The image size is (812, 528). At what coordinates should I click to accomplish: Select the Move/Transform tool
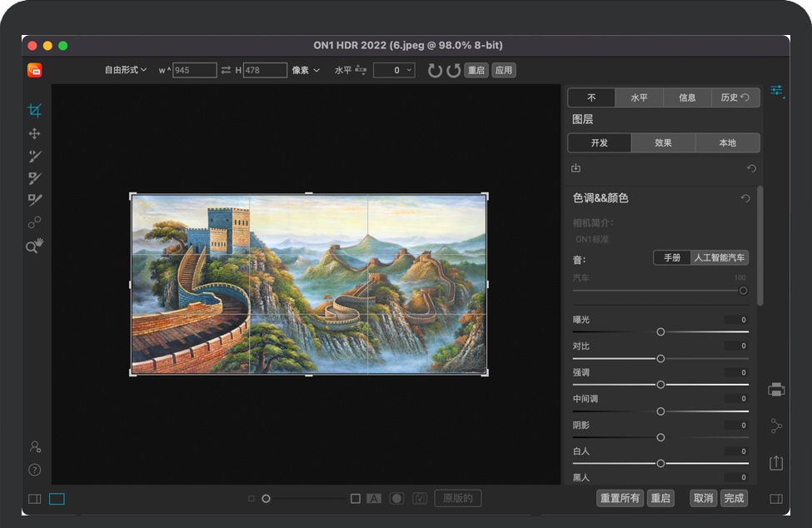pyautogui.click(x=34, y=133)
